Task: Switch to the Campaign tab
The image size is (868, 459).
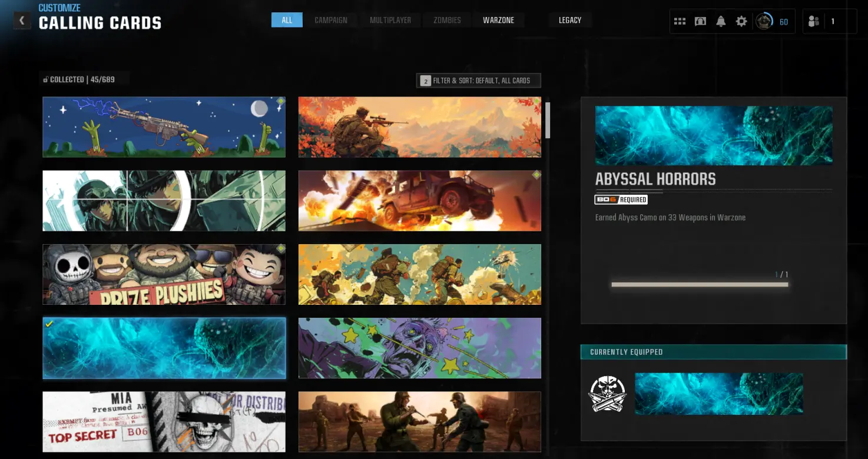Action: click(331, 20)
